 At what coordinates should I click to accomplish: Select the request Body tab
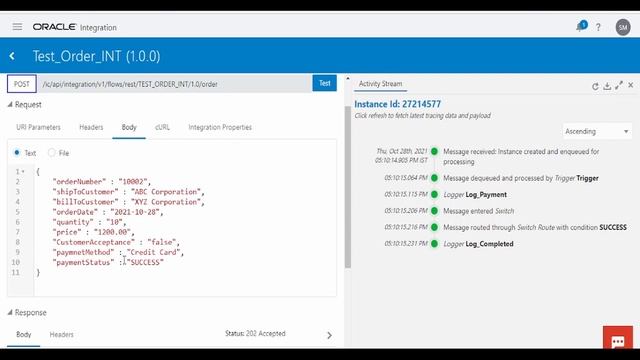(x=129, y=127)
